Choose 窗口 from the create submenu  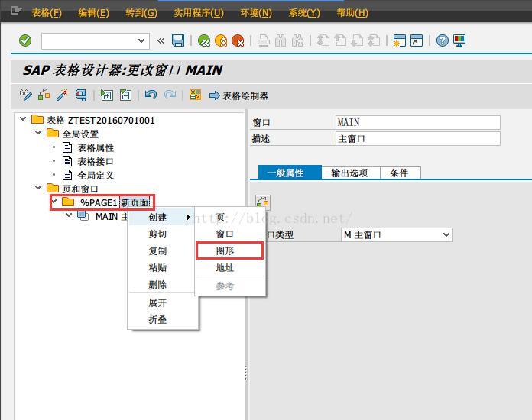point(230,234)
